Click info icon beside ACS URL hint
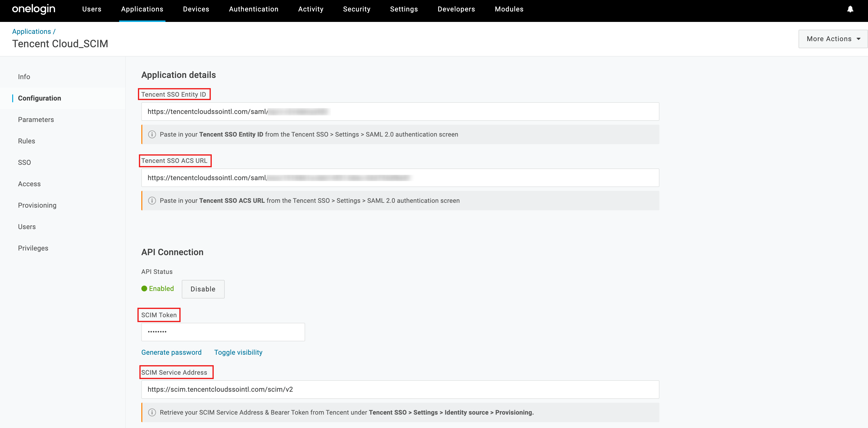 [x=152, y=201]
